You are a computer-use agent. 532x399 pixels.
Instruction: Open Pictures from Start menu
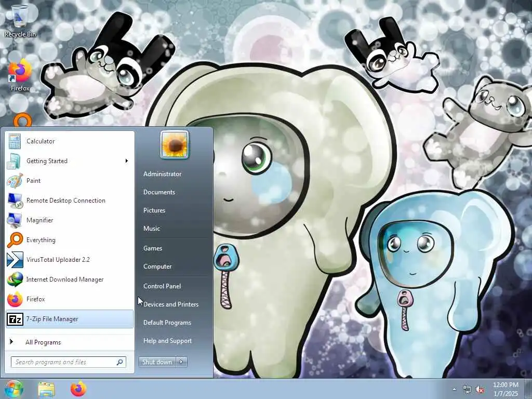click(154, 210)
